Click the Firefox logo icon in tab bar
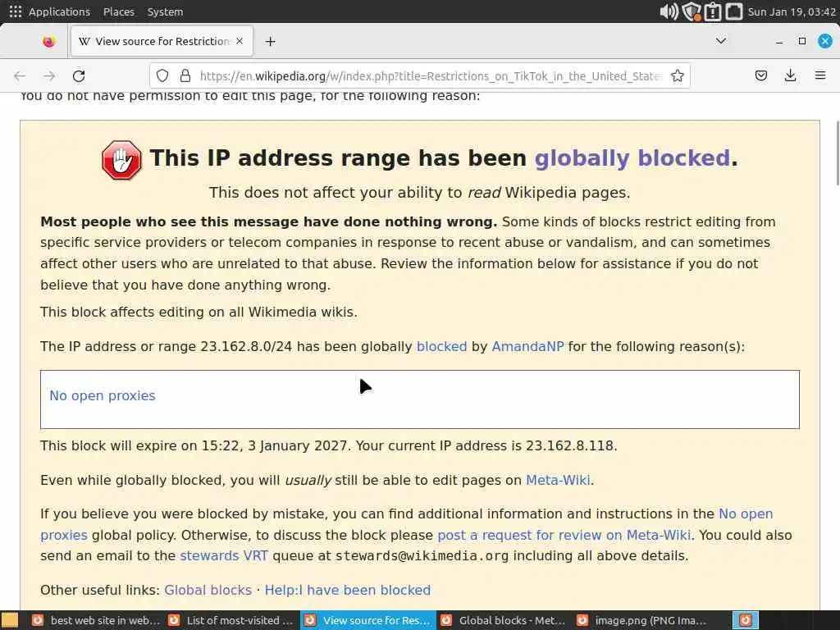The height and width of the screenshot is (630, 840). coord(48,41)
